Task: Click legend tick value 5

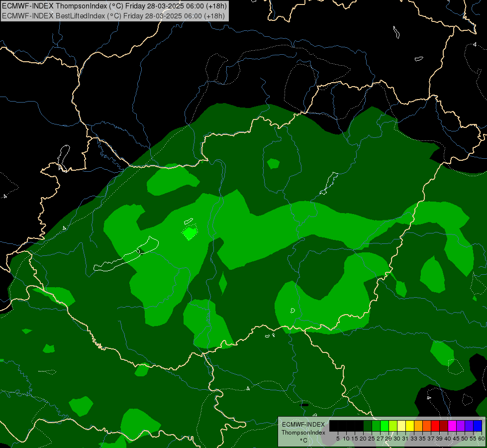Action: [x=338, y=439]
